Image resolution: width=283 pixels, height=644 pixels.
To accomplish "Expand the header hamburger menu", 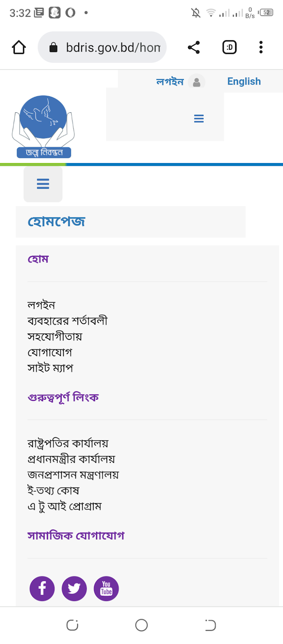I will (x=199, y=119).
